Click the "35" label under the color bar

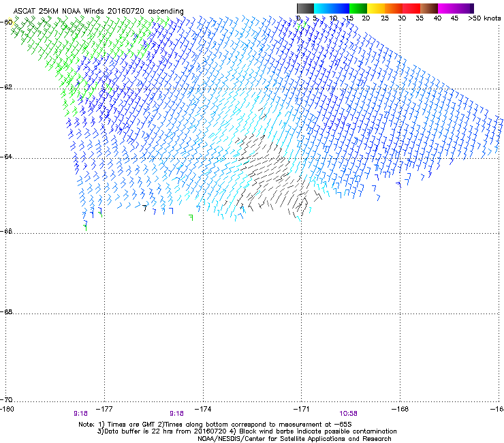420,18
